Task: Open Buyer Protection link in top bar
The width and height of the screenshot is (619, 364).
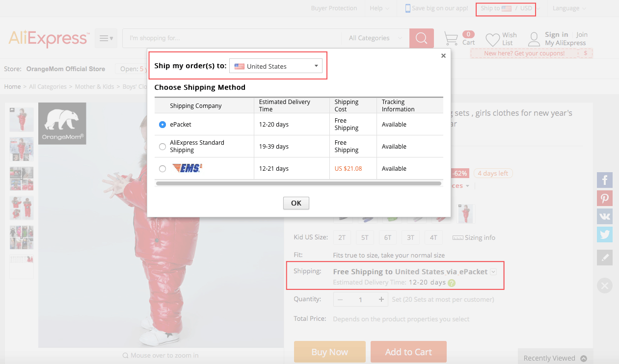Action: [x=334, y=8]
